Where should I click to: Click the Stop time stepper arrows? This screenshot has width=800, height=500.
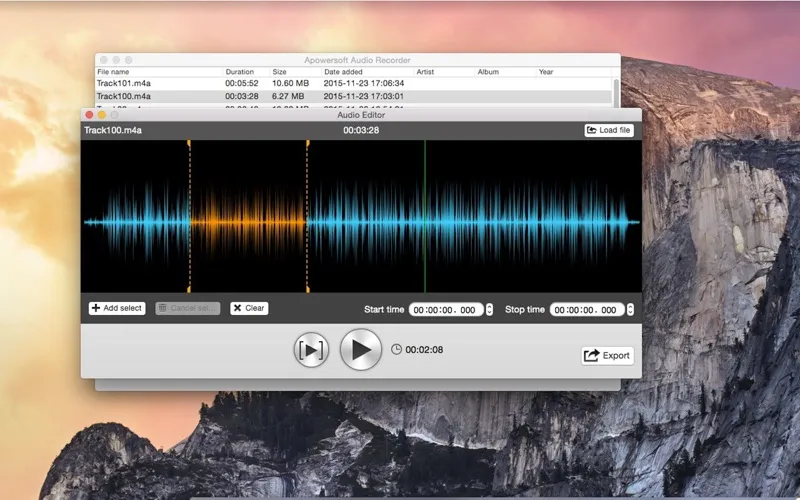(630, 310)
